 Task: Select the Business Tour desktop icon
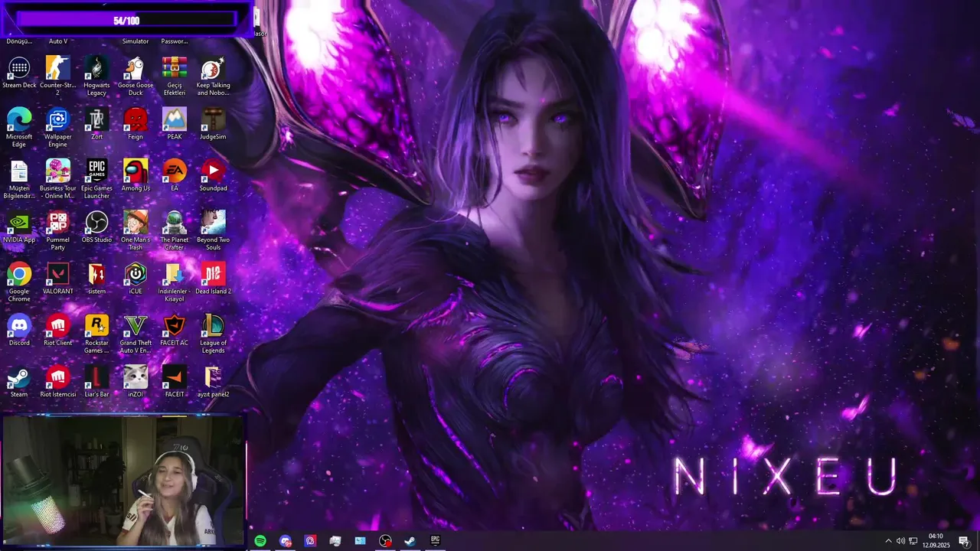[57, 179]
